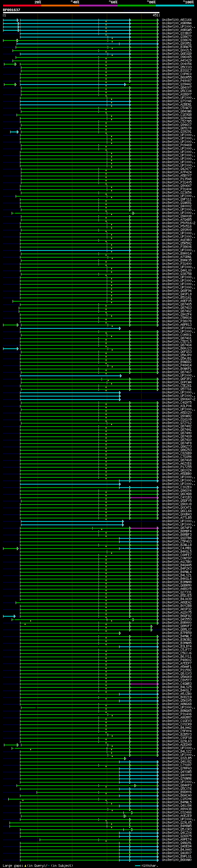Select the UniRef100_P09469 row label

pos(177,145)
